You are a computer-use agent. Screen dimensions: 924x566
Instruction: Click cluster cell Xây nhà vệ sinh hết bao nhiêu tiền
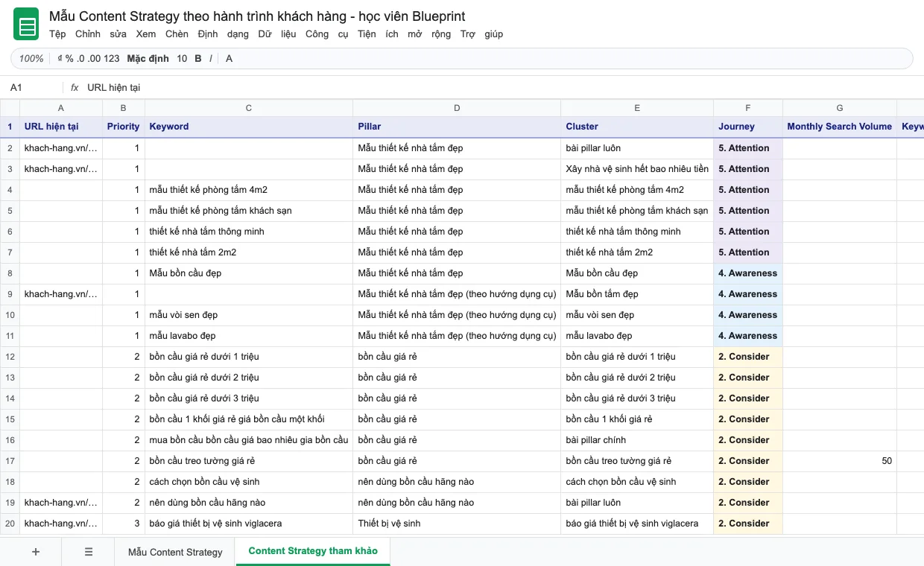(637, 169)
